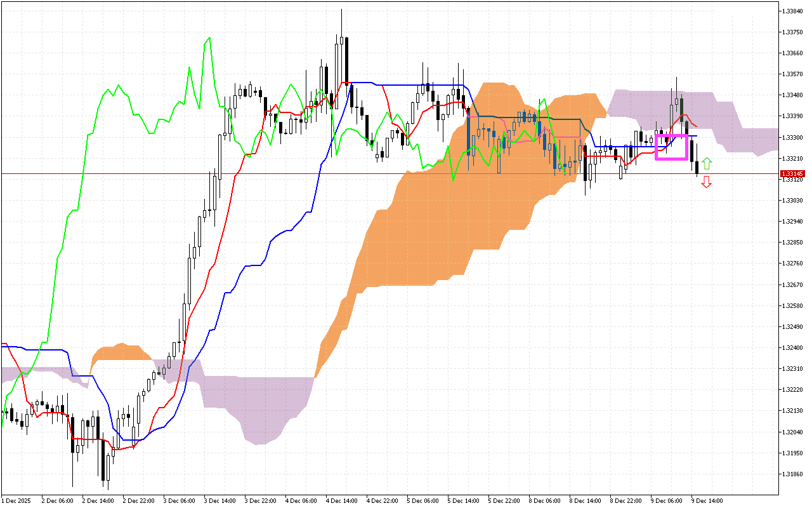Select the red bid price tag 1.33145

[792, 173]
